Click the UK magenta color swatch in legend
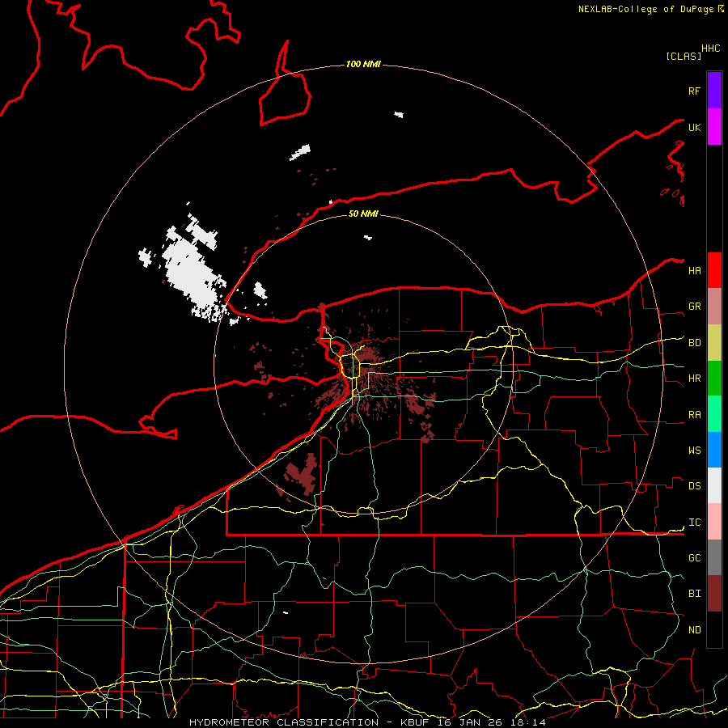This screenshot has height=728, width=728. (714, 127)
